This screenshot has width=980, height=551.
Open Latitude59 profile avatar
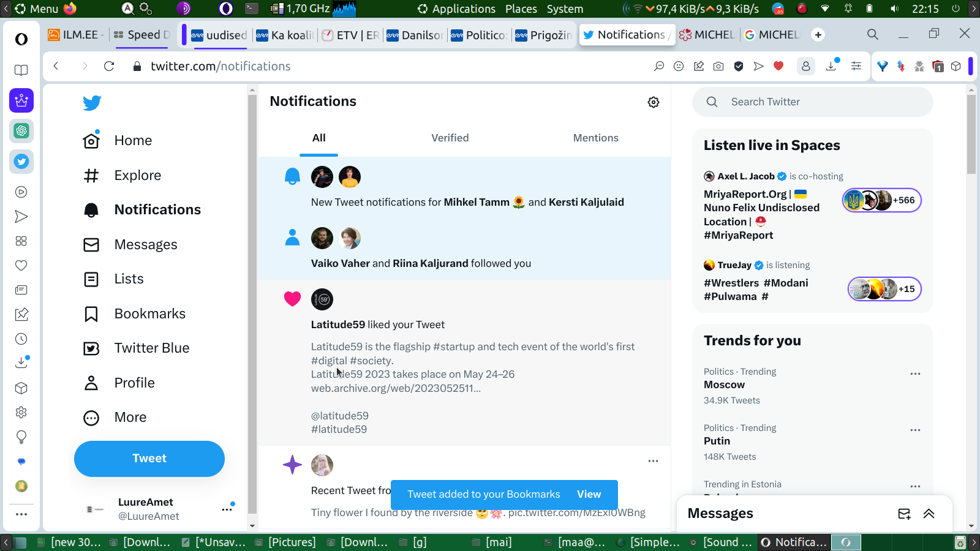point(322,299)
